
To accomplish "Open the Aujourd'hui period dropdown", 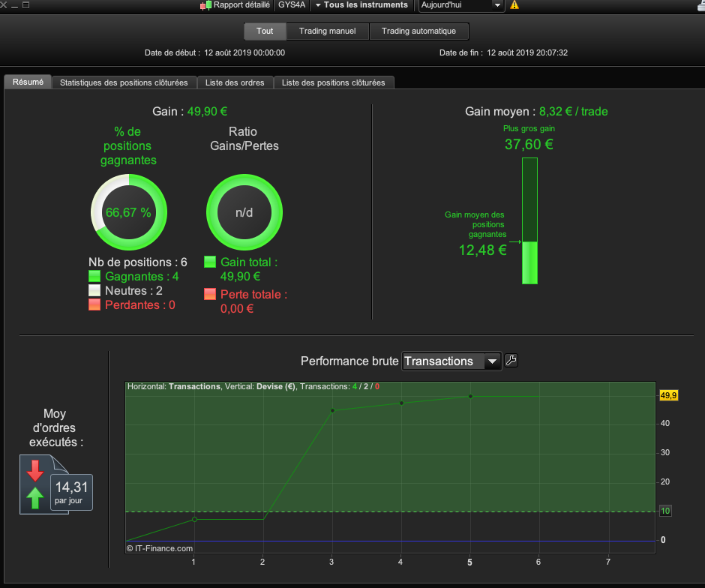I will coord(460,5).
